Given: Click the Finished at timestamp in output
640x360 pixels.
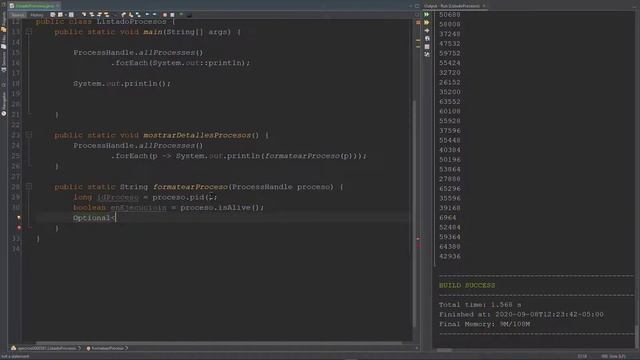Looking at the screenshot, I should (x=521, y=314).
